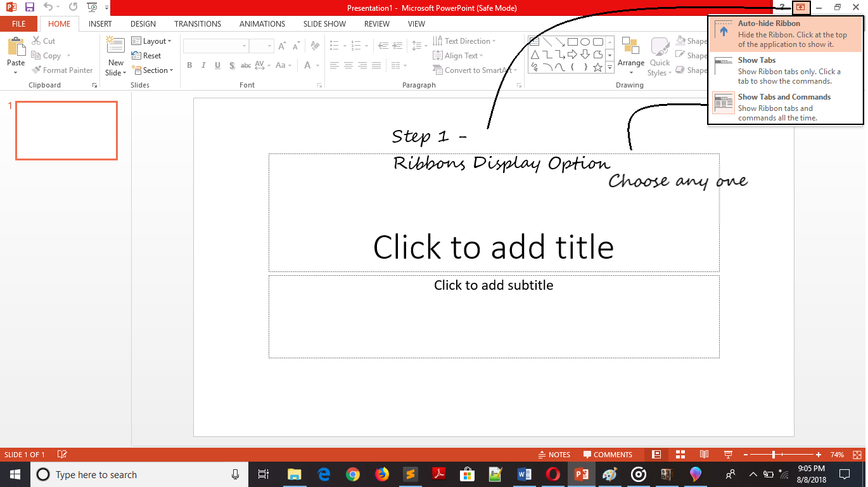Open the Quick Styles gallery

[660, 51]
